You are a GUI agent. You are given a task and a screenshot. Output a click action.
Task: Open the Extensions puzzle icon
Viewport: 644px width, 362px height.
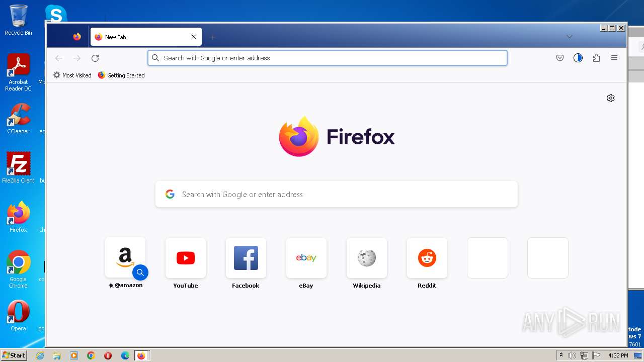596,58
